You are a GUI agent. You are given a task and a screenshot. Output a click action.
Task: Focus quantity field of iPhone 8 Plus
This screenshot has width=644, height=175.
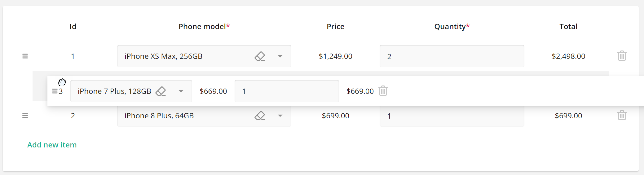tap(452, 116)
